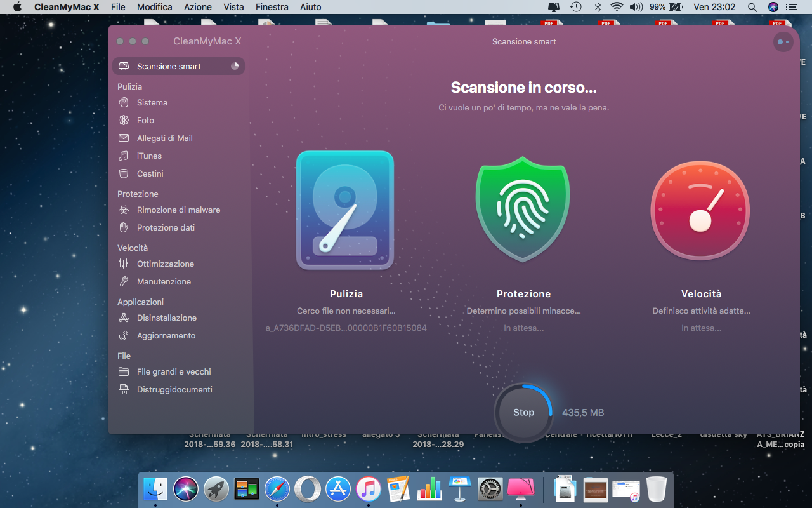Click the Ven 23:02 clock
Image resolution: width=812 pixels, height=508 pixels.
714,7
